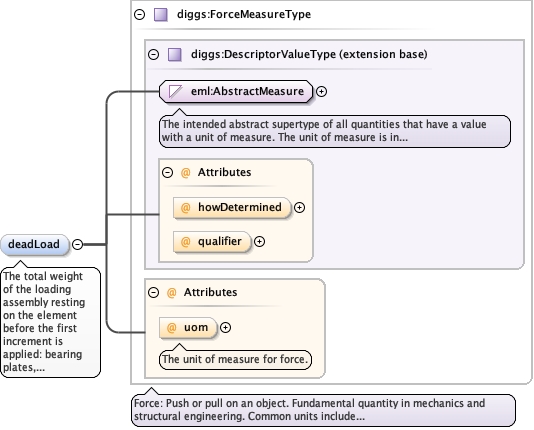Click the purple ForceMeasureType type icon
Viewport: 534px width, 430px height.
pyautogui.click(x=161, y=15)
